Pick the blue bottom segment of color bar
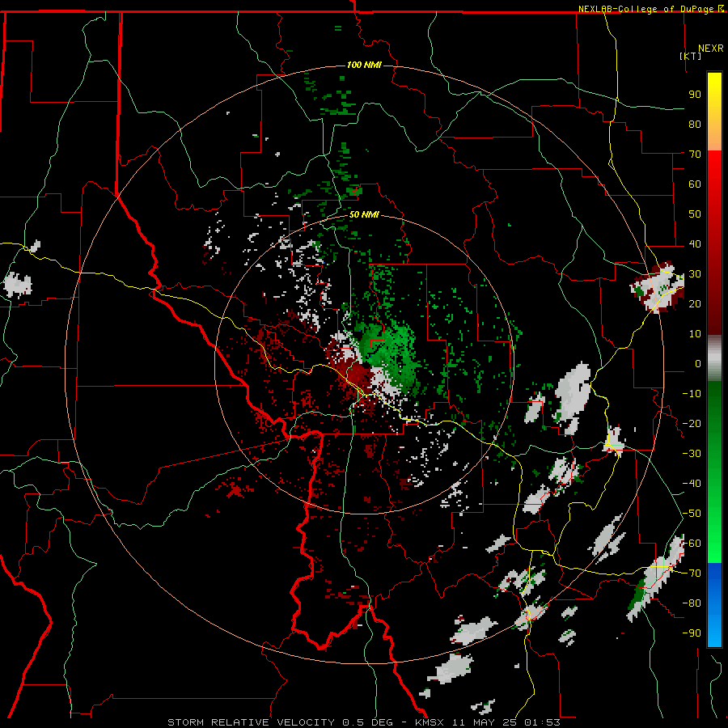The image size is (728, 728). [x=714, y=605]
